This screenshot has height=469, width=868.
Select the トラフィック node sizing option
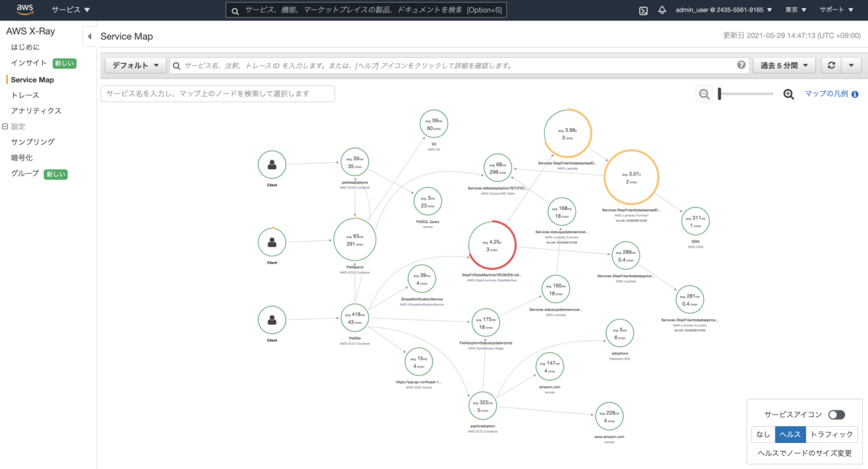(831, 434)
